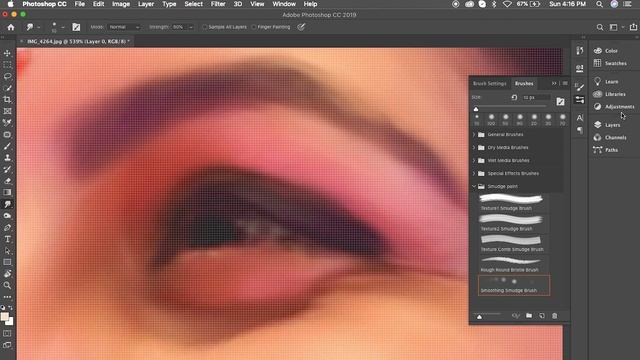Open the Filter menu
Screen dimensions: 640x360
tap(218, 4)
